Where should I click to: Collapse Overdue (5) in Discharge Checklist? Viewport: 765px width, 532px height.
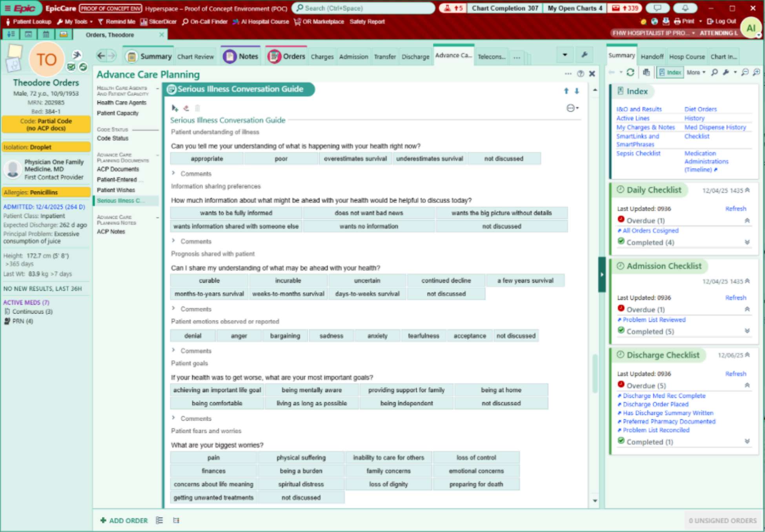click(x=747, y=386)
